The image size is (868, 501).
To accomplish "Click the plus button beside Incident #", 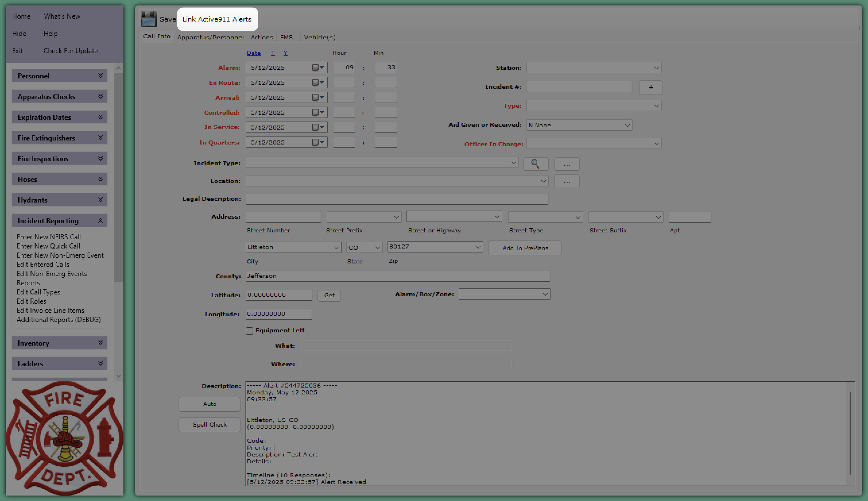I will [x=650, y=87].
